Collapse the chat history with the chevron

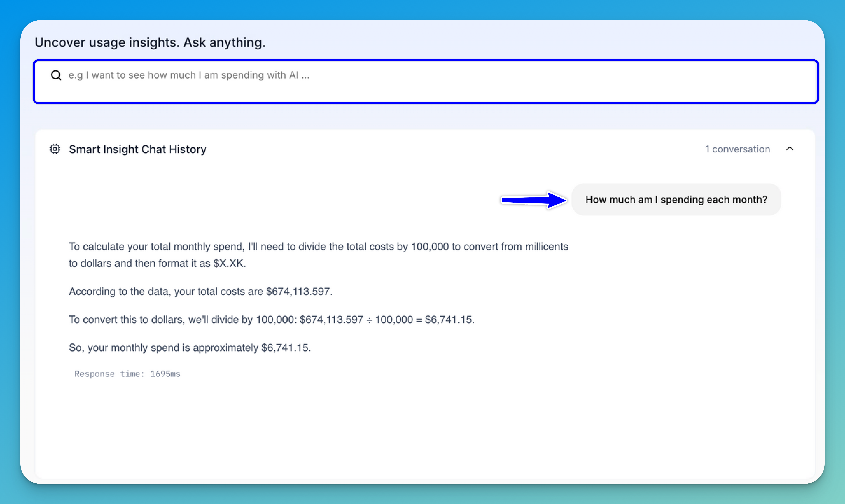(790, 149)
